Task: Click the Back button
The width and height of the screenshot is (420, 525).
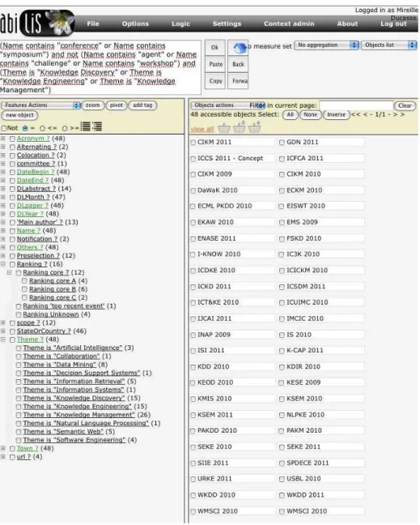Action: (x=238, y=64)
